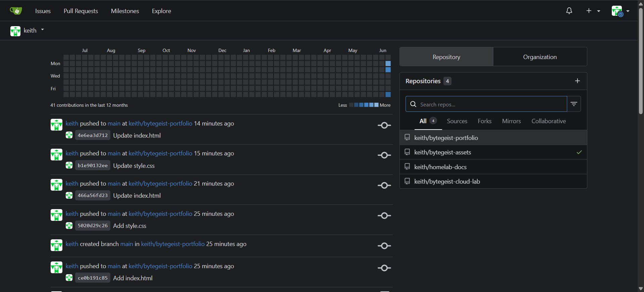Click commit icon for 15 minutes ago push
This screenshot has width=644, height=292.
point(384,155)
